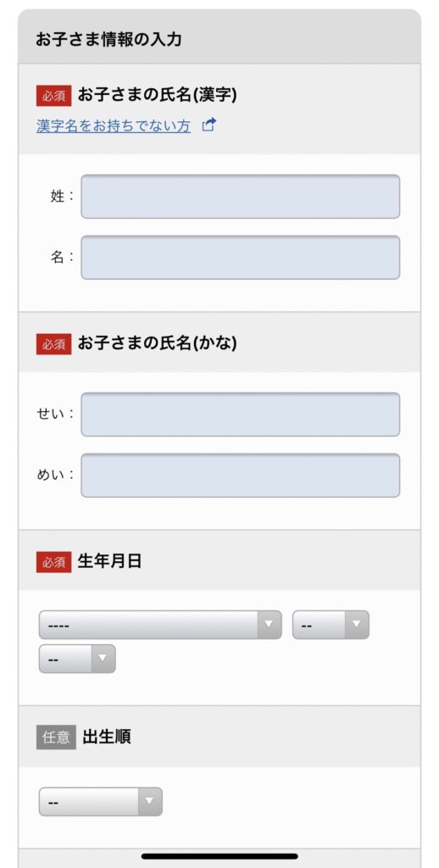Open the 出生順 birth order dropdown
Image resolution: width=439 pixels, height=868 pixels.
point(100,802)
